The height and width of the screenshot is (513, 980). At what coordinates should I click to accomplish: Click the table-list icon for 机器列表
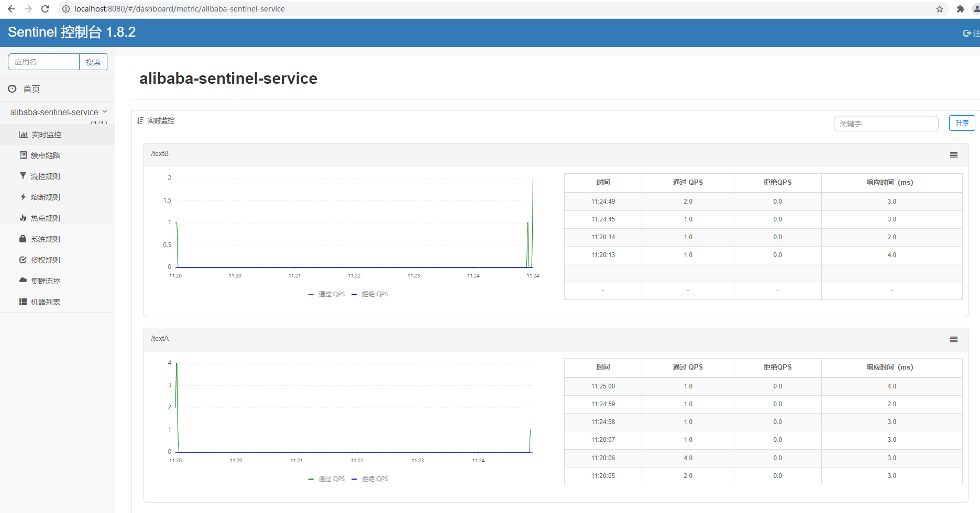point(23,302)
